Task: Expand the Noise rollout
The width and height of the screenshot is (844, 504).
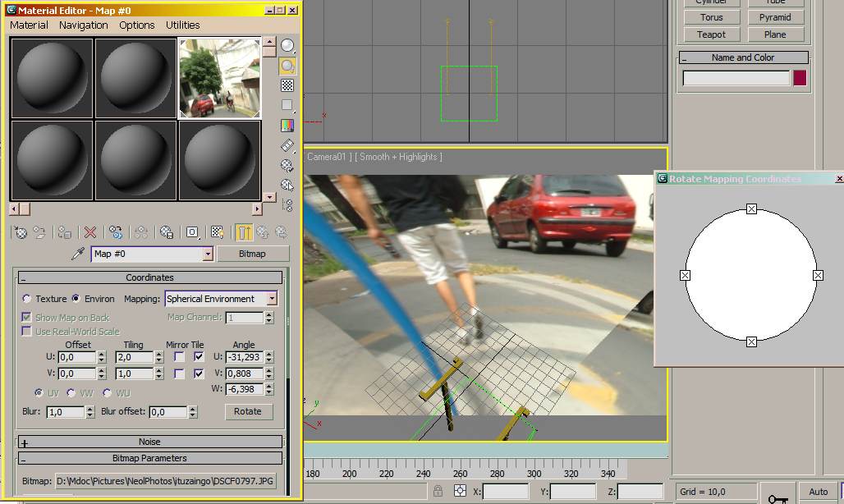Action: coord(149,442)
